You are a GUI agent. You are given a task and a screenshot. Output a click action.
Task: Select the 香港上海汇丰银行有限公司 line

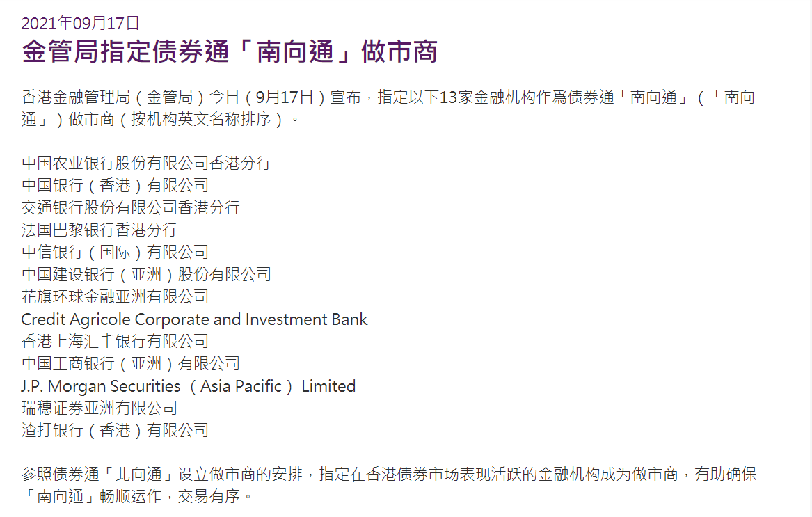(115, 342)
